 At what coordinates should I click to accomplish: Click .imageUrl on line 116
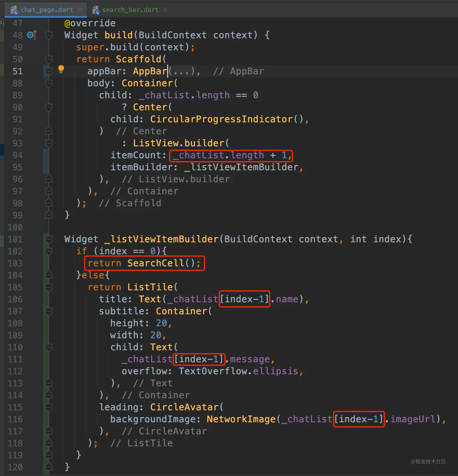(410, 419)
